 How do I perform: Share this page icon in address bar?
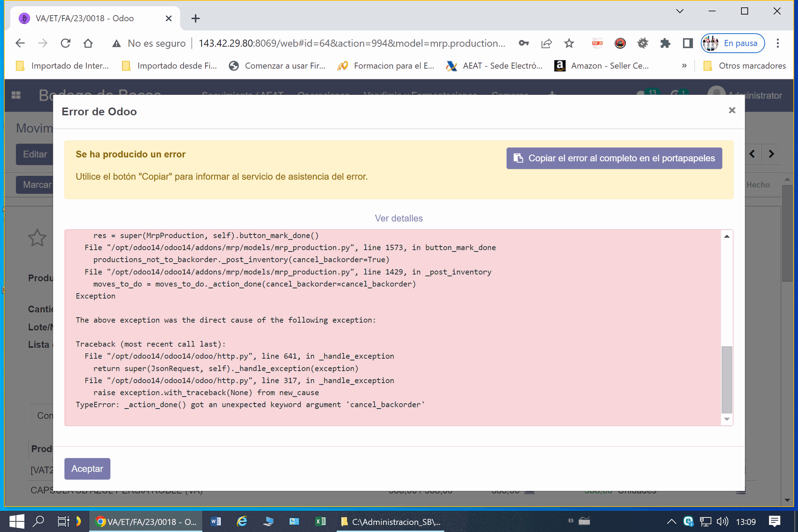[x=547, y=43]
